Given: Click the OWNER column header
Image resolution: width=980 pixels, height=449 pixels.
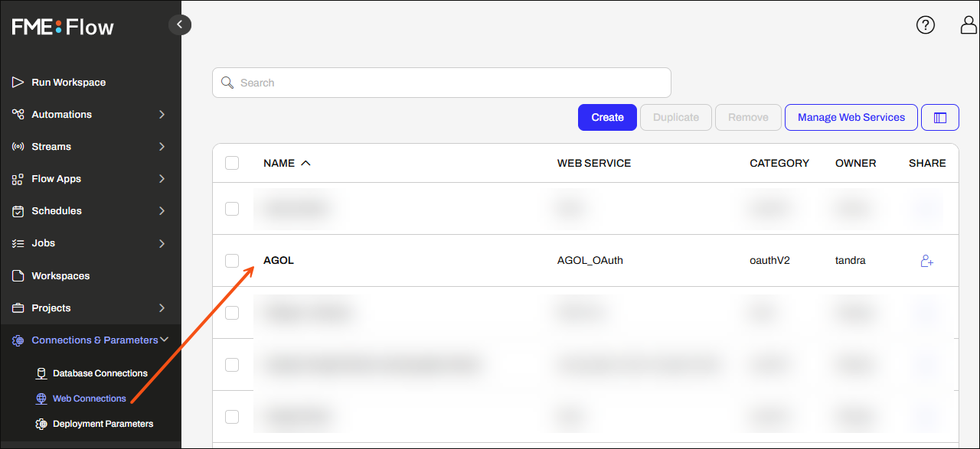Looking at the screenshot, I should coord(856,163).
